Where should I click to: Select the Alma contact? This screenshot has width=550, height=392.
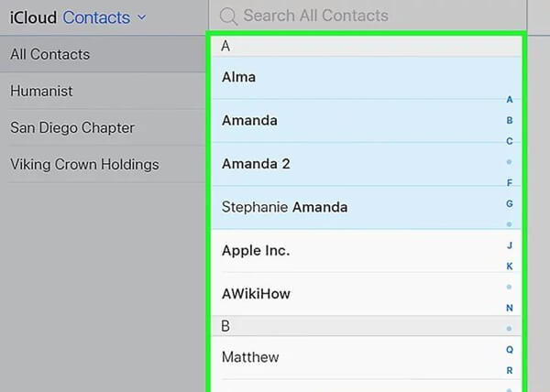[x=238, y=77]
